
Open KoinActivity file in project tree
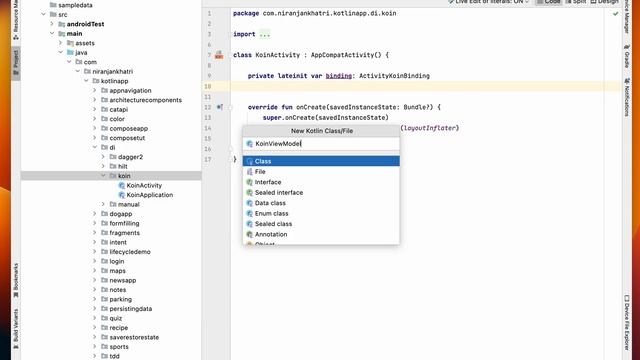[x=144, y=185]
